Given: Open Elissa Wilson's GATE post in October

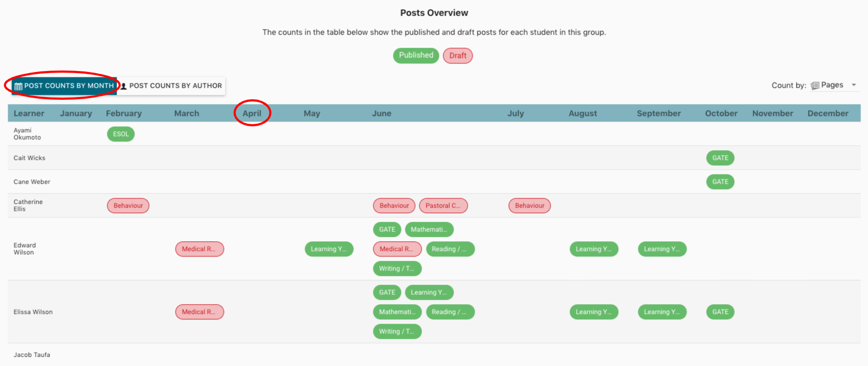Looking at the screenshot, I should coord(720,312).
